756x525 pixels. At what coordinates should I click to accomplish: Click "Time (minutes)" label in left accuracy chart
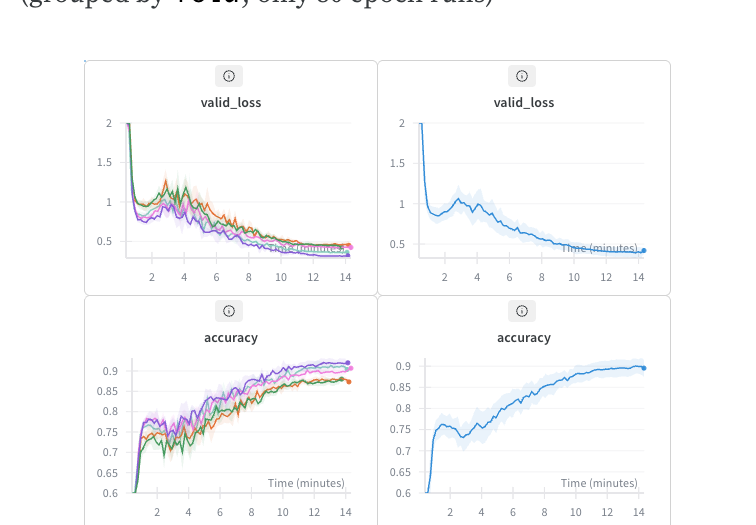(306, 483)
